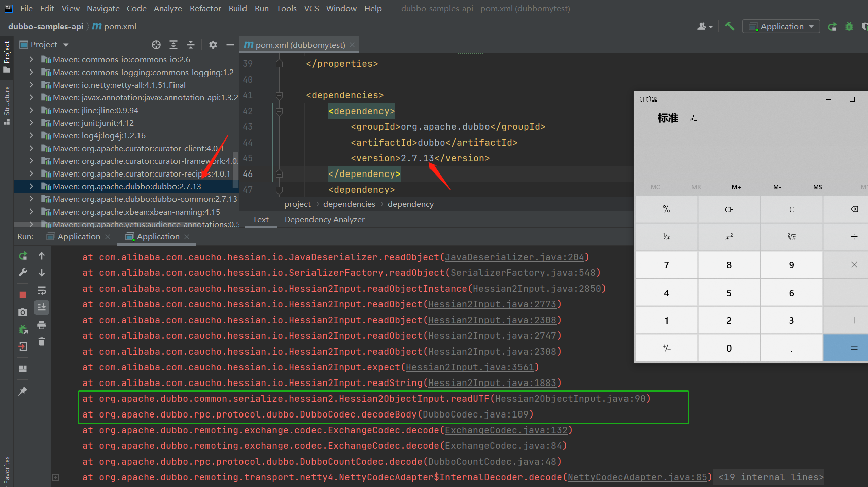
Task: Select the Text editor tab
Action: [x=261, y=219]
